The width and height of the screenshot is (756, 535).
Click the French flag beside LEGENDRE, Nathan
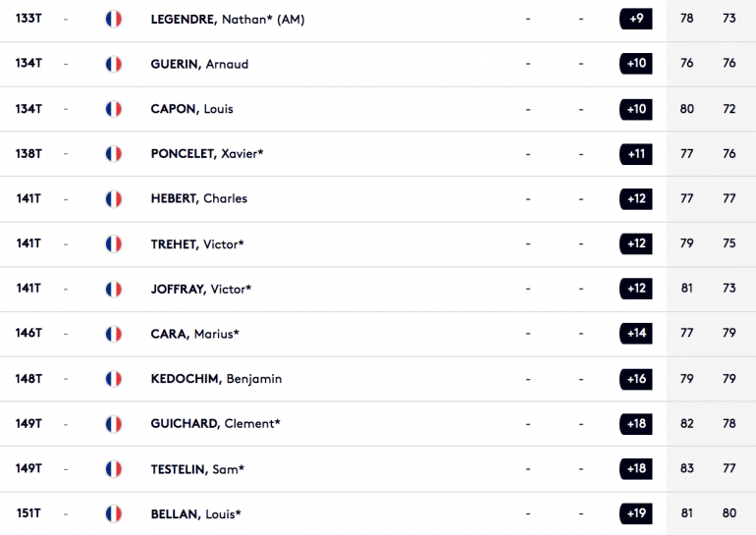(x=113, y=20)
